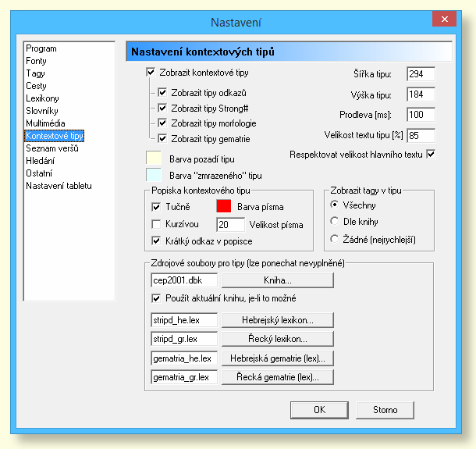Enable Kurzívou checkbox
The width and height of the screenshot is (476, 449).
click(156, 224)
